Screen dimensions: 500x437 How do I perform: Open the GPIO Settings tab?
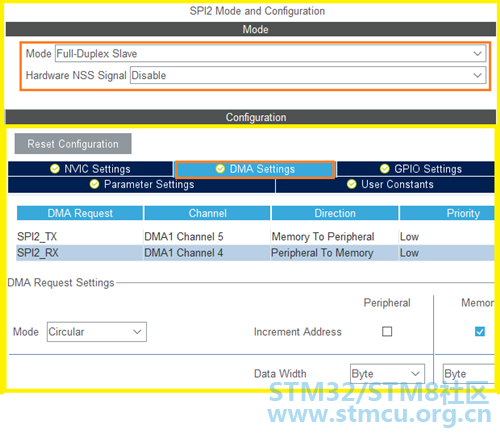pyautogui.click(x=416, y=169)
